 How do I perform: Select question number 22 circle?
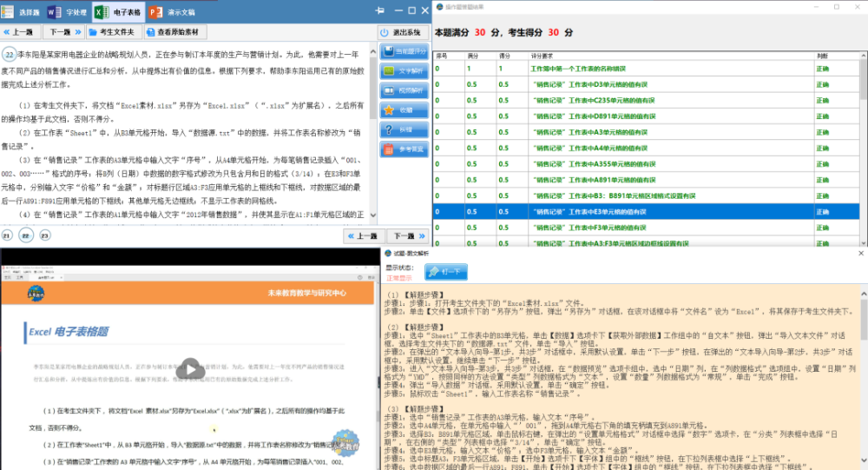click(26, 235)
